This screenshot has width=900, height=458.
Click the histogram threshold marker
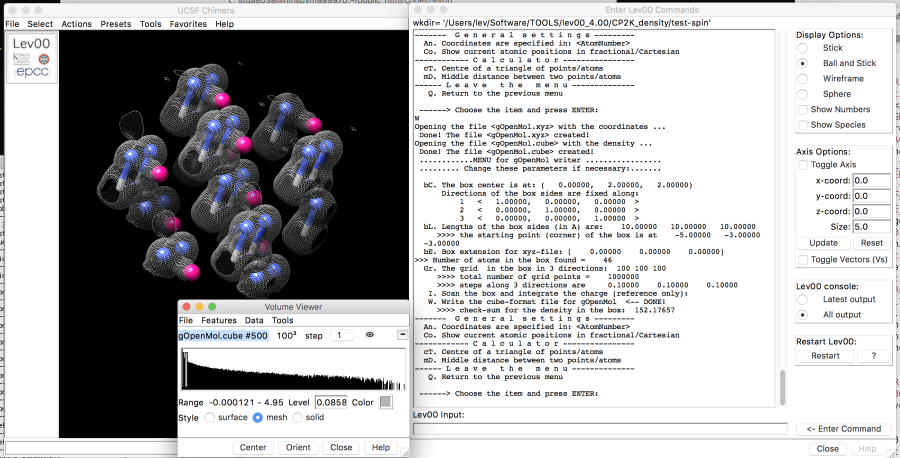(185, 371)
